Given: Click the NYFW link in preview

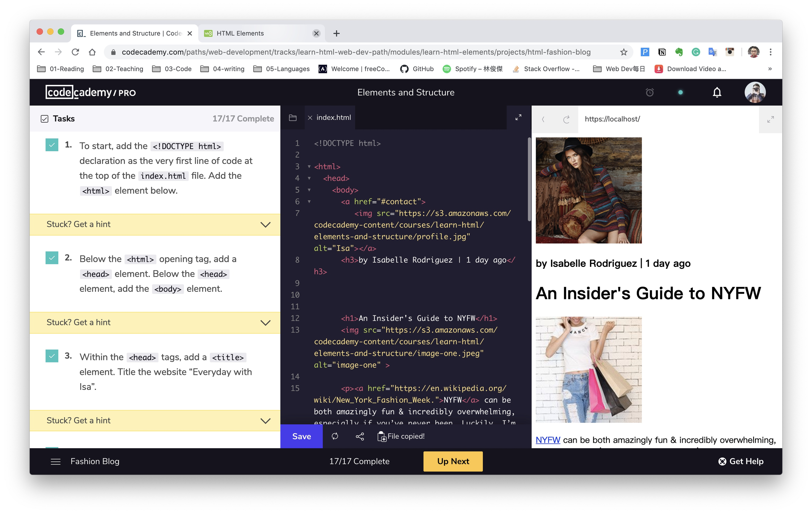Looking at the screenshot, I should coord(548,440).
